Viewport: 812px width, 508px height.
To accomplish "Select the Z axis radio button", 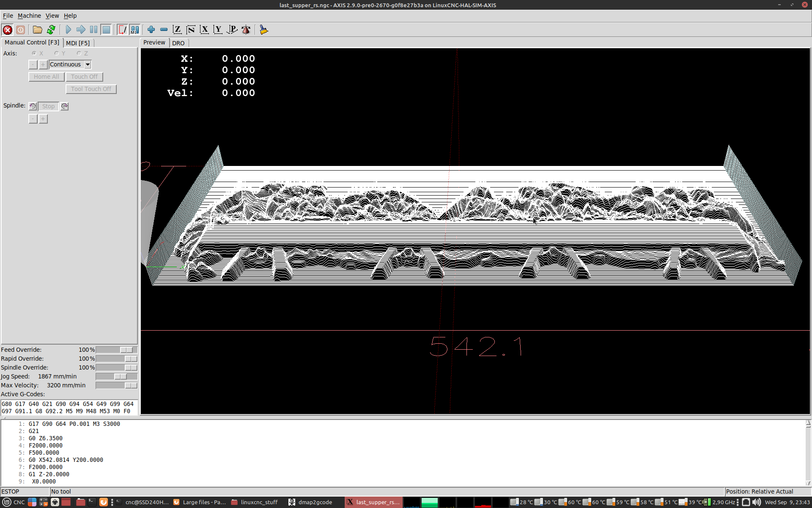I will coord(79,53).
